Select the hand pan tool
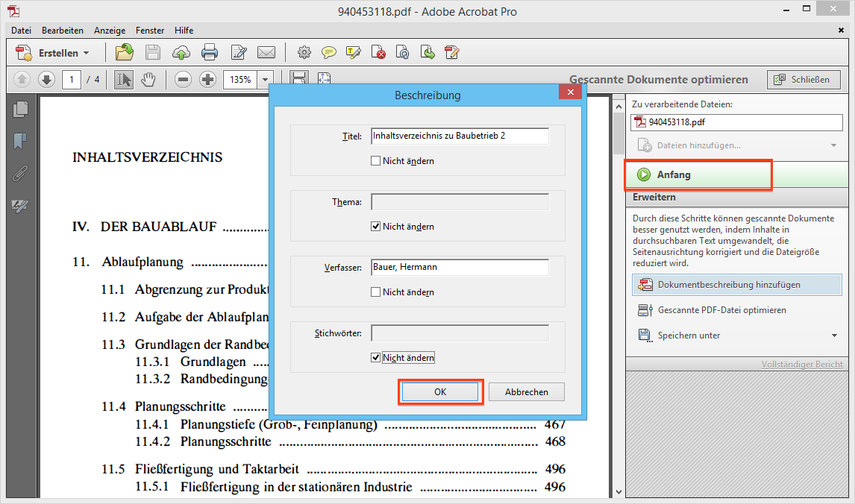 tap(148, 79)
